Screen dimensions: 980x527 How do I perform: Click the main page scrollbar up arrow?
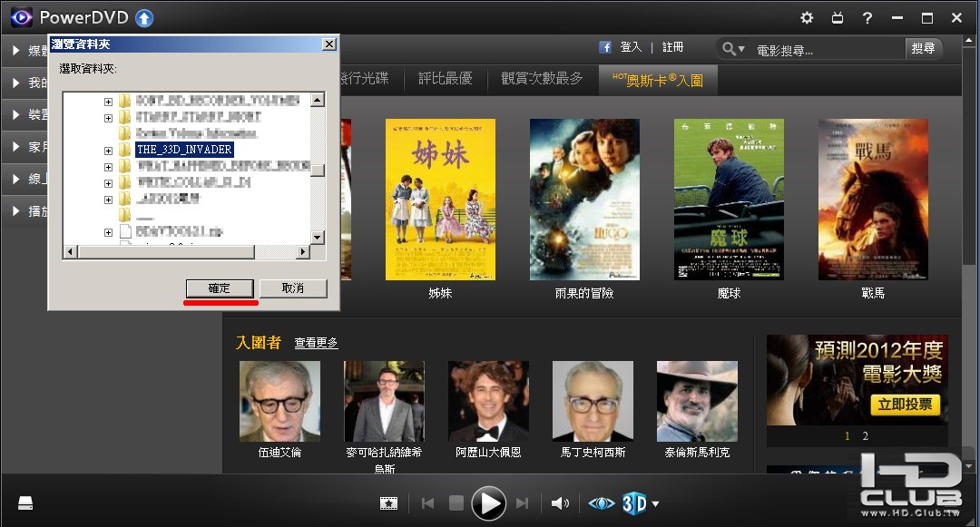pyautogui.click(x=969, y=41)
